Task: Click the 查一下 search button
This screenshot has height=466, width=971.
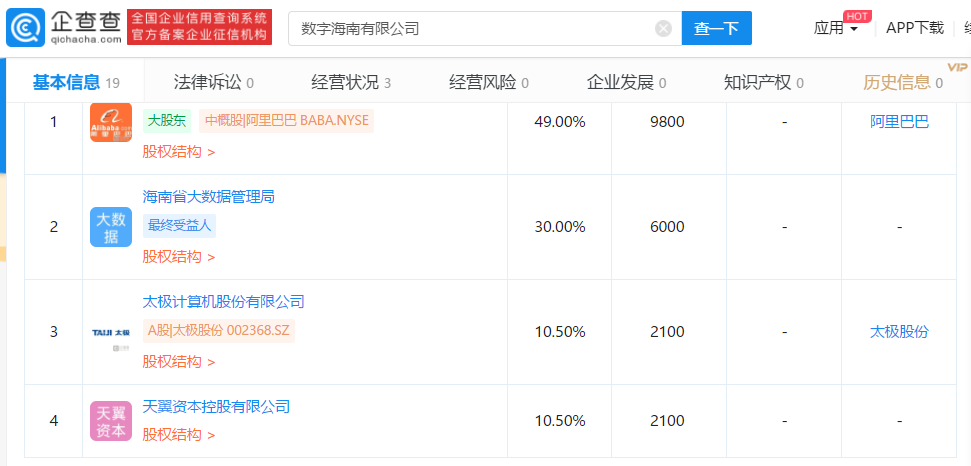Action: click(716, 28)
